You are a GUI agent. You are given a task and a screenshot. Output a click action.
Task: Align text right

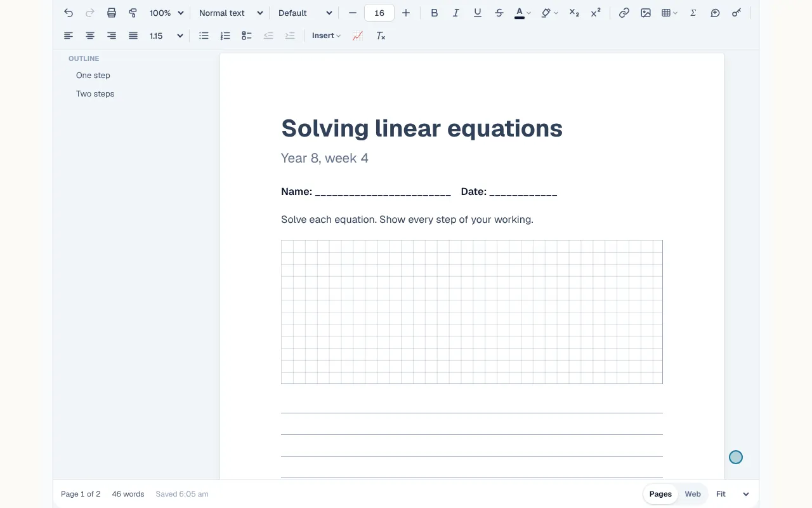pyautogui.click(x=112, y=36)
